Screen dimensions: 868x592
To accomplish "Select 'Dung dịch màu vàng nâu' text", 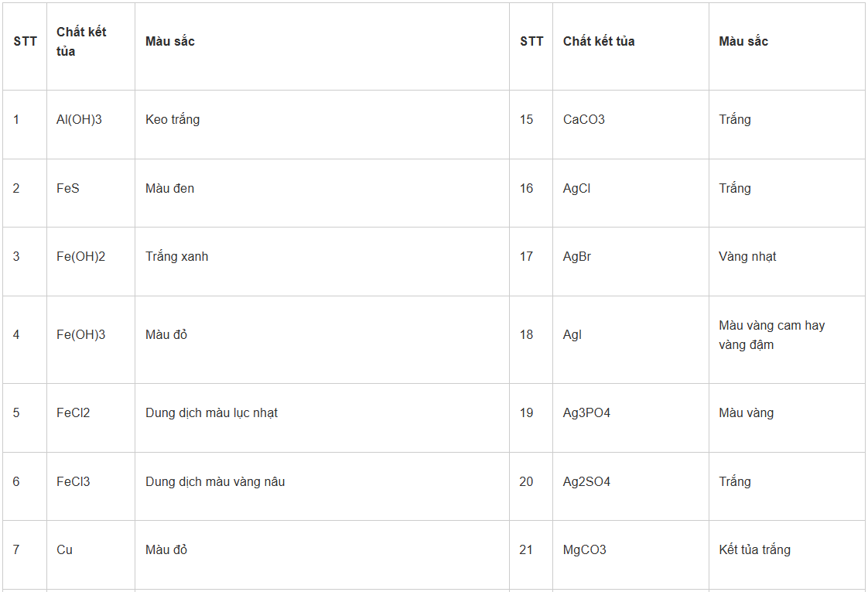I will pos(215,482).
